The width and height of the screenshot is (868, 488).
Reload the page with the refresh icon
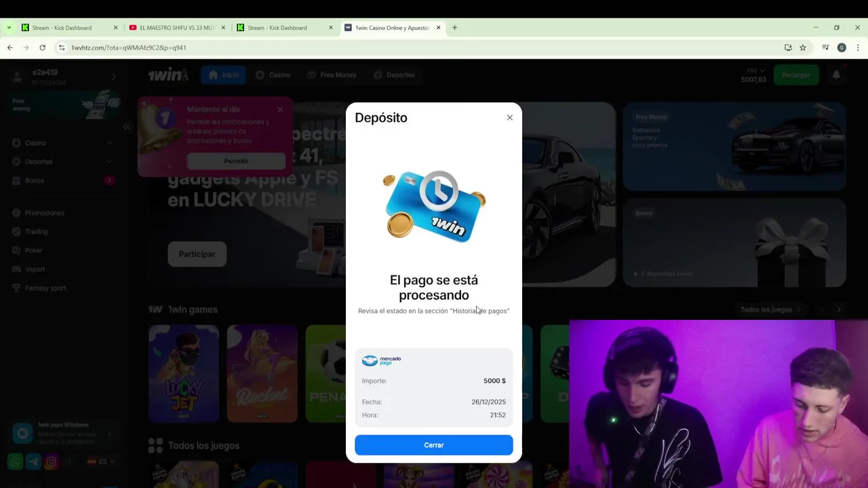click(x=42, y=47)
